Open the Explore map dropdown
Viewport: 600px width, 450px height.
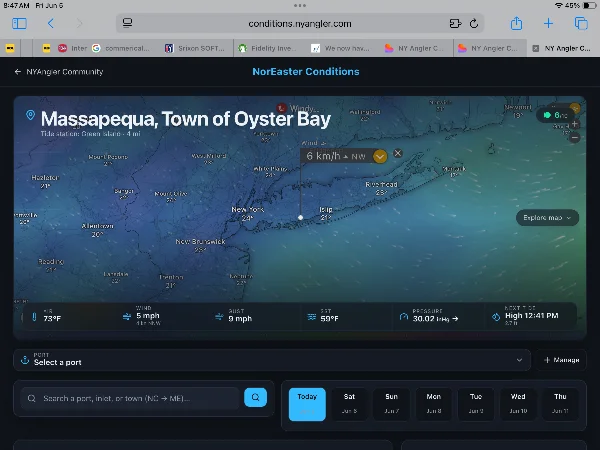547,217
